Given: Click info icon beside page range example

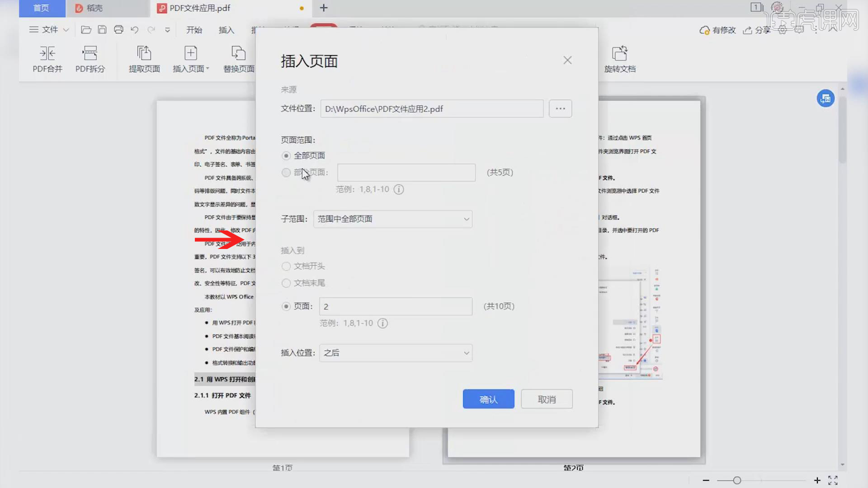Looking at the screenshot, I should coord(399,189).
